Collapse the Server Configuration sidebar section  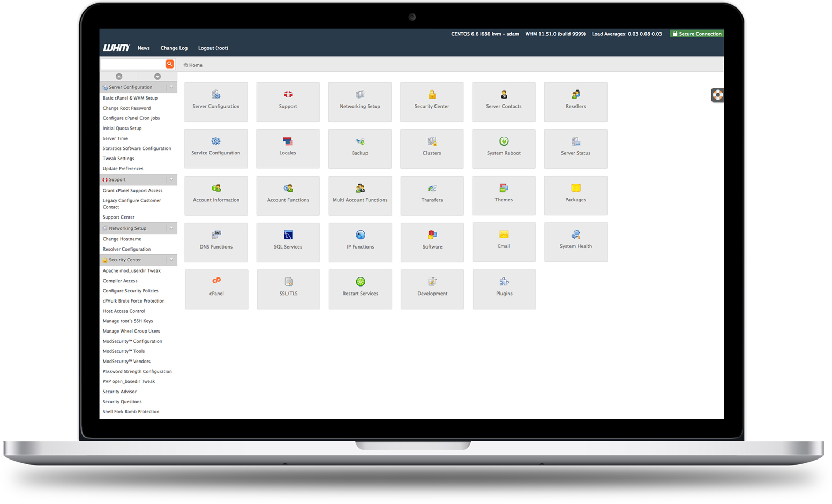[171, 87]
